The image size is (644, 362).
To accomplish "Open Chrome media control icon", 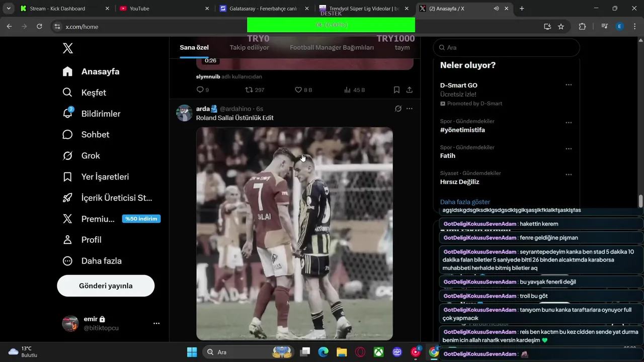I will click(x=605, y=27).
